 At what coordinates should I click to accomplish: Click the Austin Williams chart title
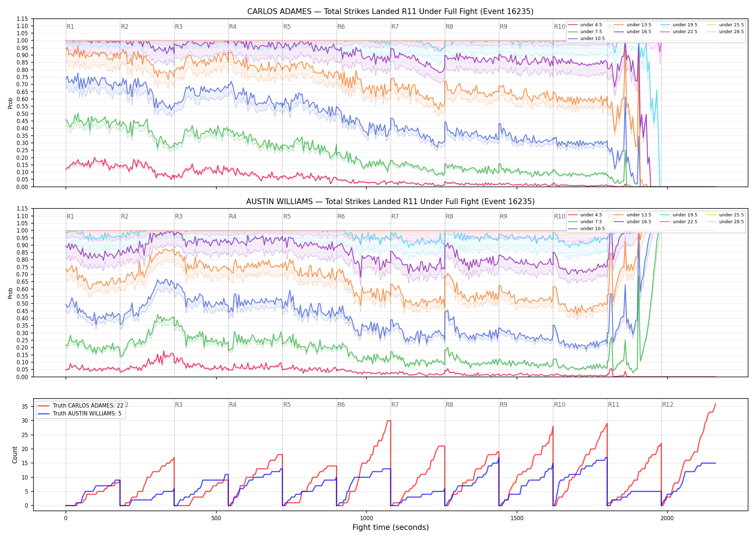click(390, 202)
